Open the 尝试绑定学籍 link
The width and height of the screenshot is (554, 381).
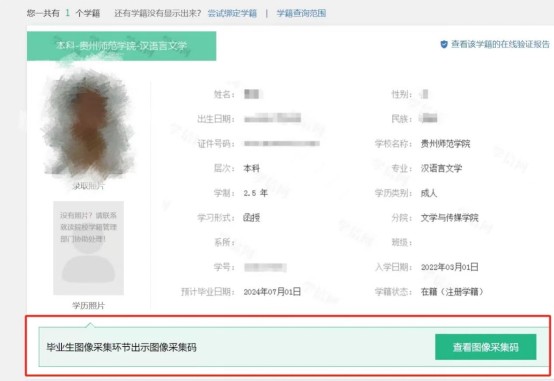(x=232, y=13)
